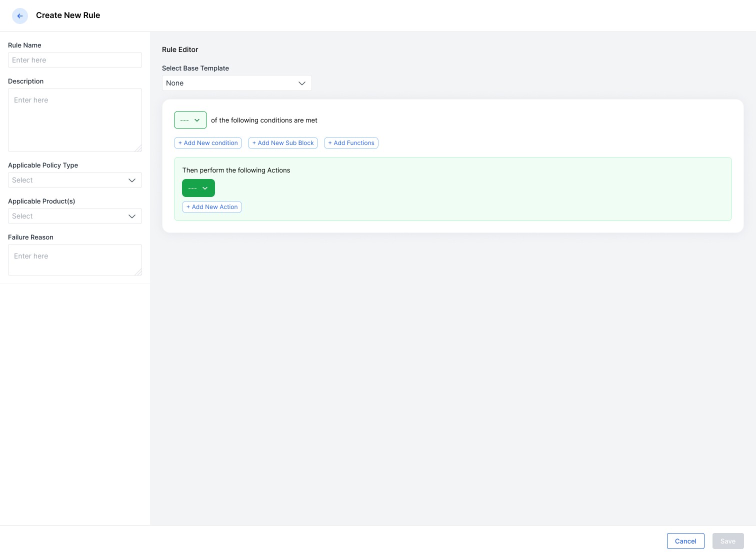Click 'of the following conditions are met' text
The width and height of the screenshot is (756, 557).
coord(264,120)
